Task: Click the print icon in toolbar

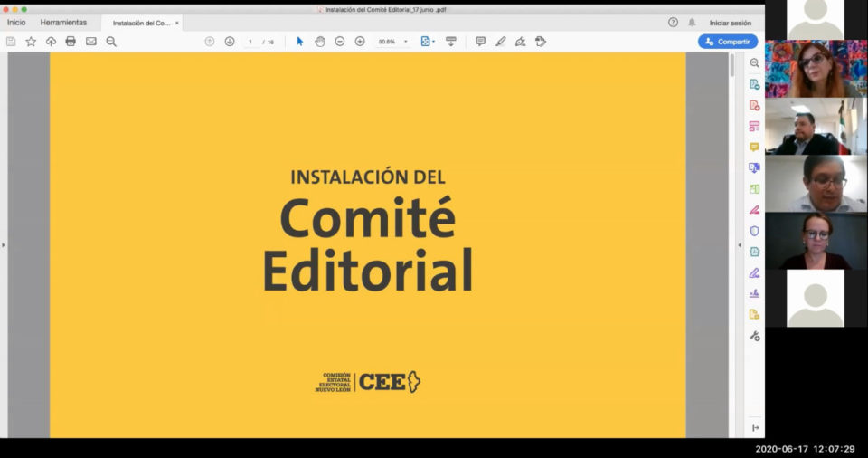Action: pyautogui.click(x=71, y=42)
